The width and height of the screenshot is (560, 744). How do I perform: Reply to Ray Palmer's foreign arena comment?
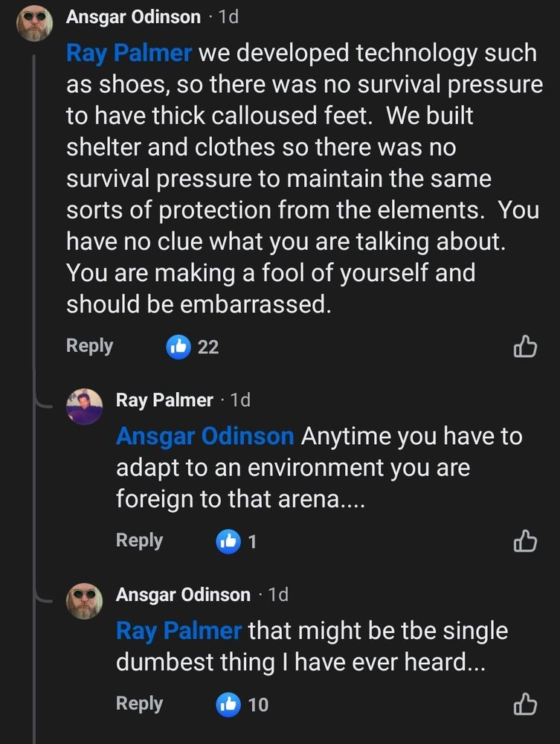coord(139,541)
